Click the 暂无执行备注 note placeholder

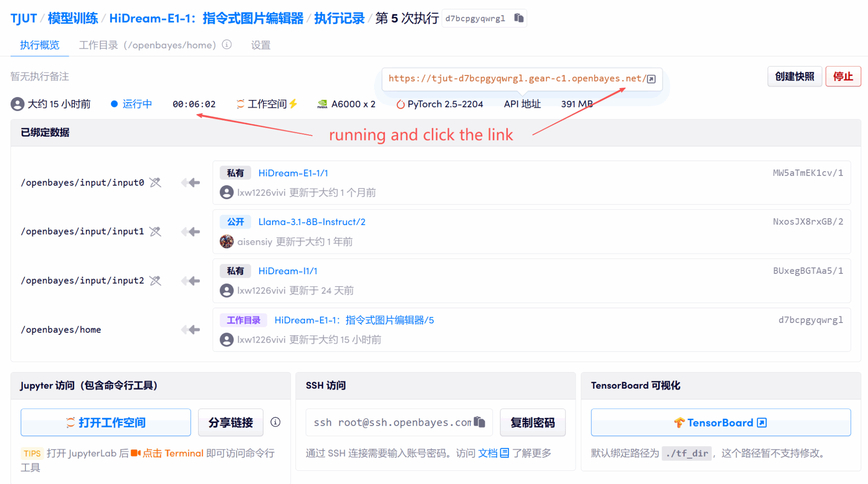click(x=40, y=76)
